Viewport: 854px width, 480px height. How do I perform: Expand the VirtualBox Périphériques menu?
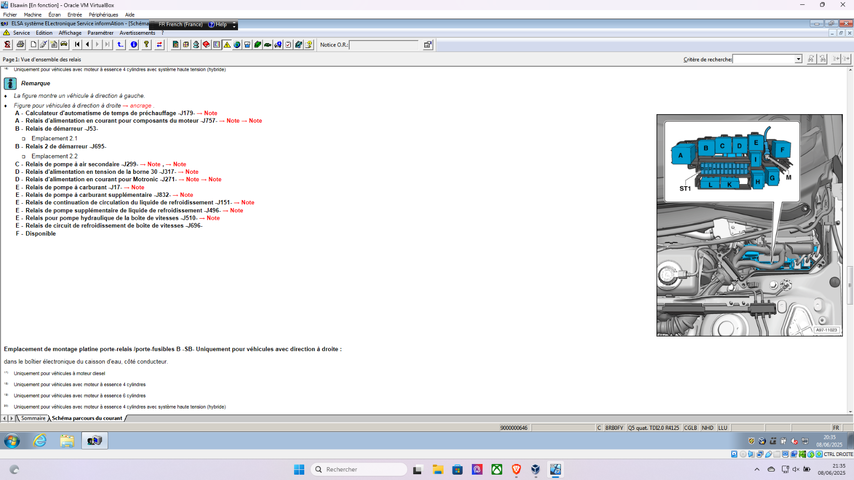click(x=102, y=15)
